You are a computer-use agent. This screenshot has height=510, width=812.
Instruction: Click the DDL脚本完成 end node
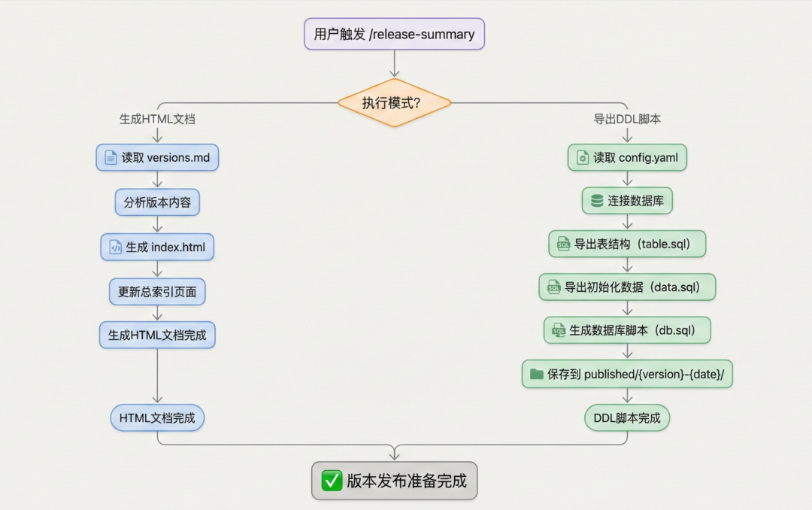coord(626,417)
